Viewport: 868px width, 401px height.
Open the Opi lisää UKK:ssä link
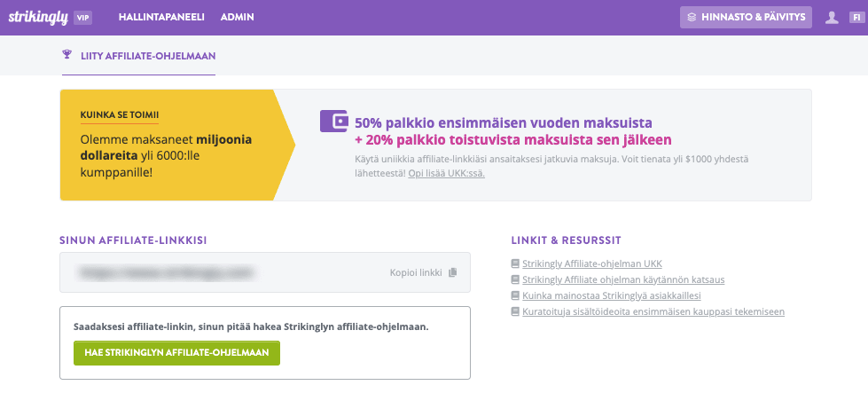(x=446, y=173)
